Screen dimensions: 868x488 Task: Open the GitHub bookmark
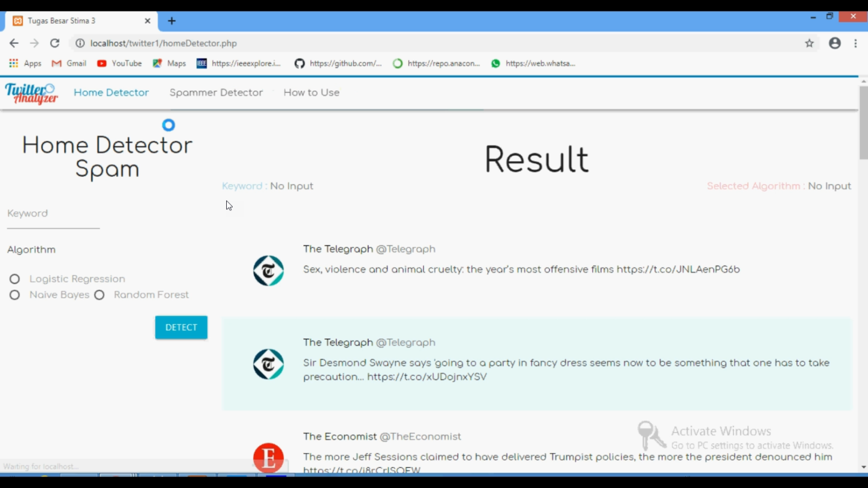pos(338,64)
